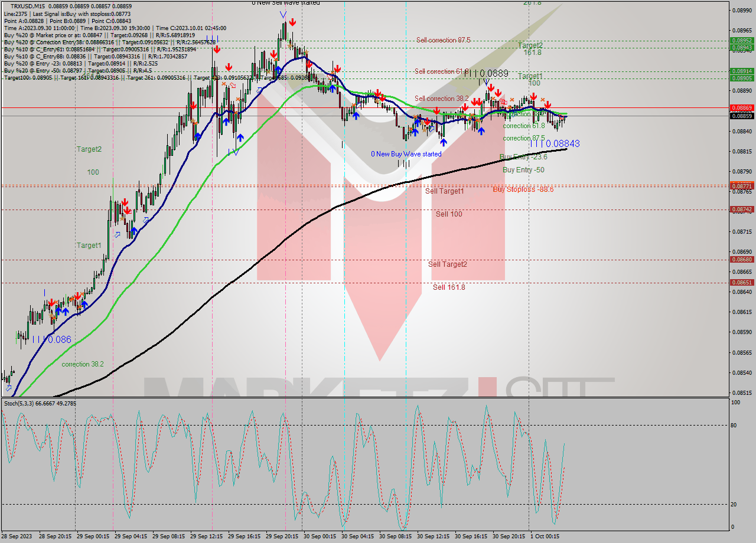Click the 'Sell Target2' label
Screen dimensions: 756x543
[448, 264]
